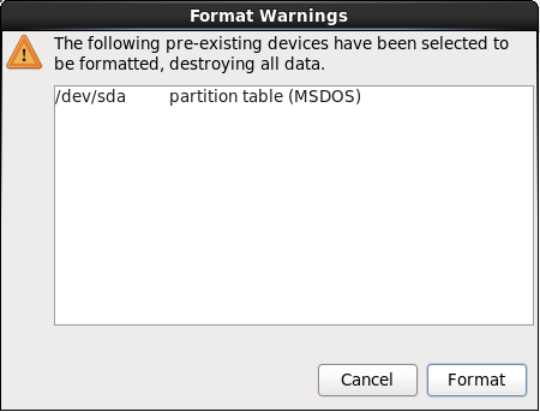Click the 'destroying all data' warning text
This screenshot has width=540, height=412.
247,64
